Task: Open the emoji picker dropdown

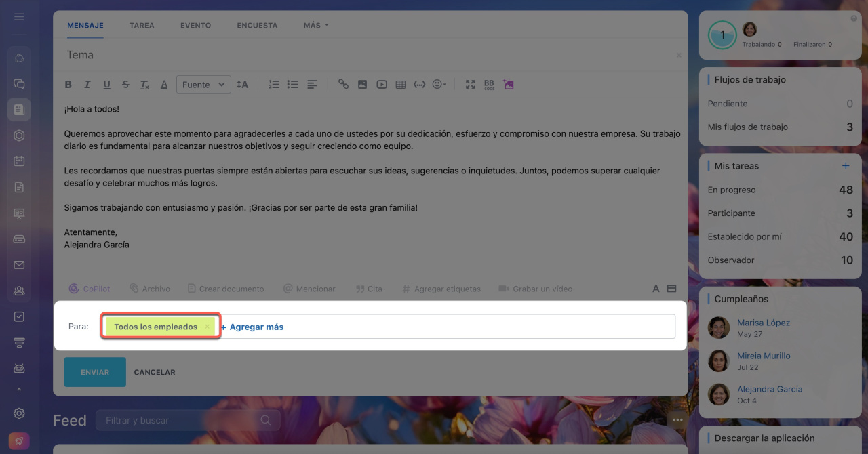Action: 439,85
